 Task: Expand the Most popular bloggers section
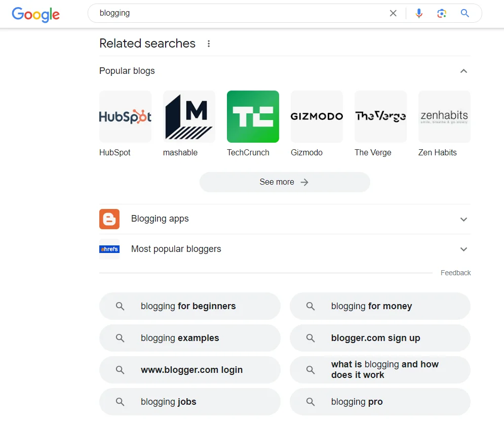point(463,249)
